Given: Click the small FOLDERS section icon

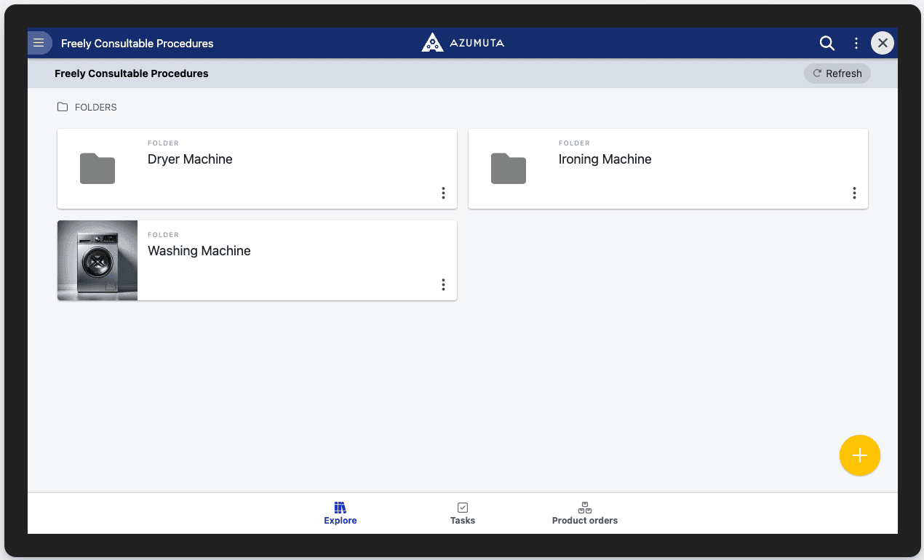Looking at the screenshot, I should pyautogui.click(x=63, y=107).
